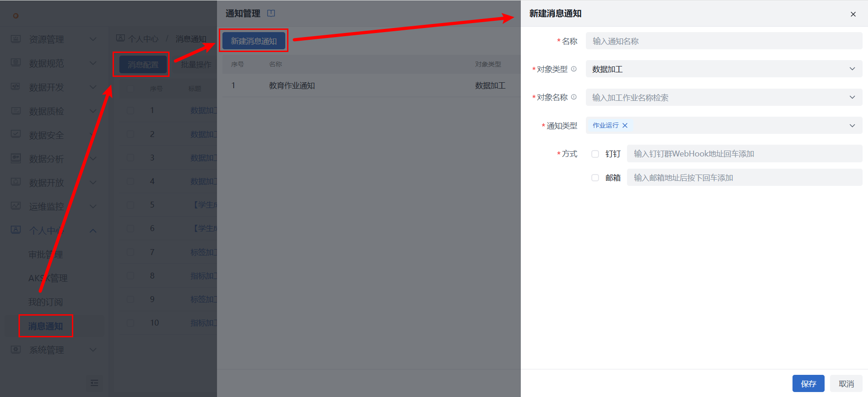This screenshot has height=397, width=868.
Task: Expand the 数据规范 menu chevron
Action: (x=93, y=63)
